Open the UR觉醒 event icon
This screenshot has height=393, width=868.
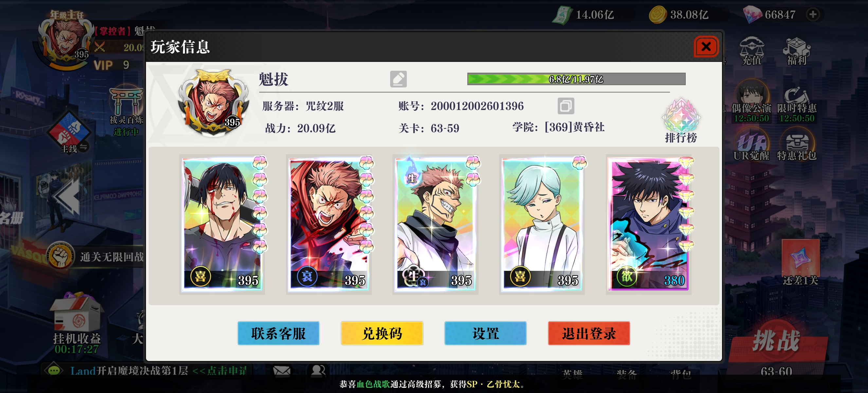(751, 145)
